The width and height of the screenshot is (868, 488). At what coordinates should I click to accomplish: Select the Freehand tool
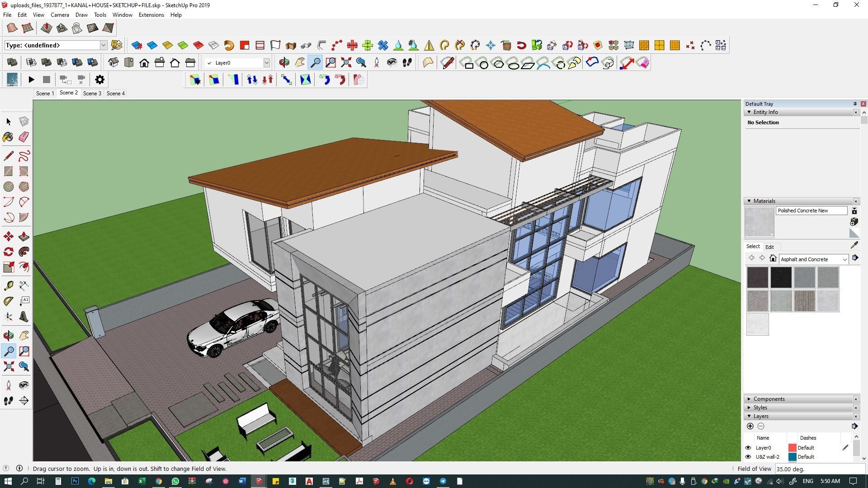24,156
